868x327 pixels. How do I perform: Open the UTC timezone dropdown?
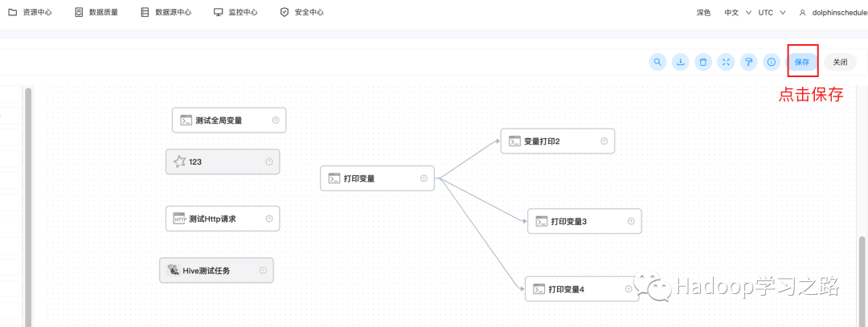[771, 13]
